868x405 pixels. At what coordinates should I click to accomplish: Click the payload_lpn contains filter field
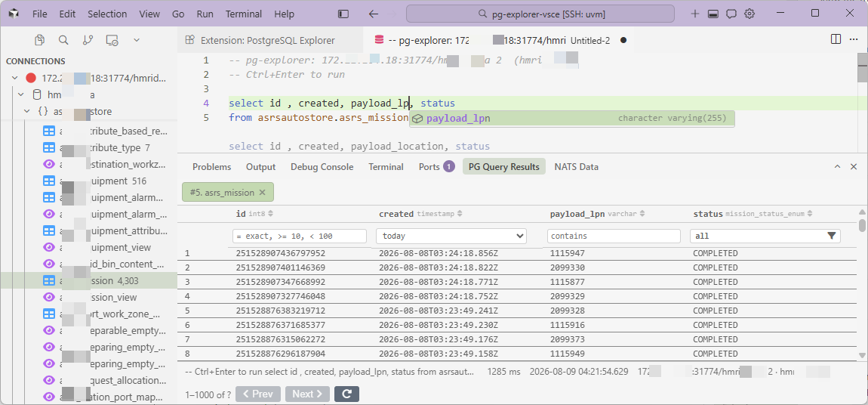click(614, 236)
